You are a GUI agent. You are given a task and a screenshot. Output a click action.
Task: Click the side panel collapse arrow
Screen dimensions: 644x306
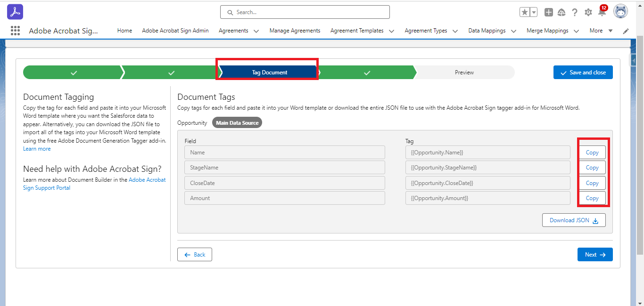tap(633, 60)
